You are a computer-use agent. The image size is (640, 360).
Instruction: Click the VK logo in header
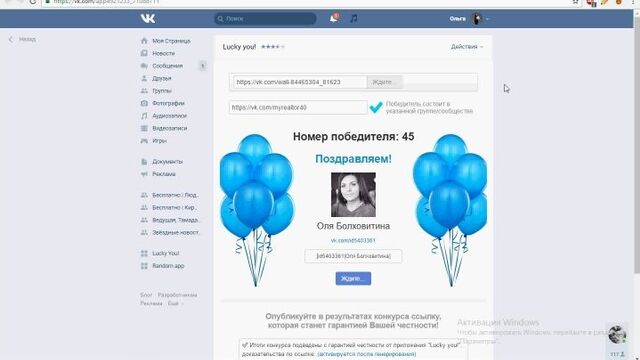pyautogui.click(x=148, y=18)
